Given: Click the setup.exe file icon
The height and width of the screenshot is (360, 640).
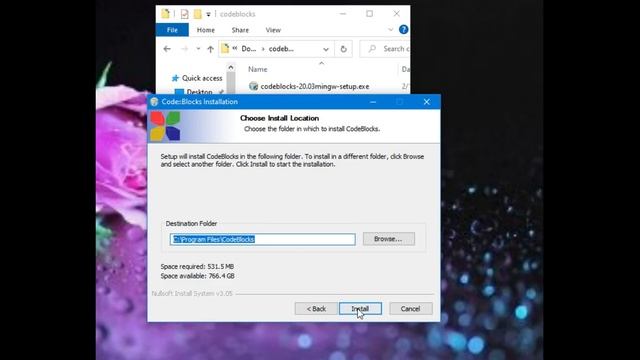Looking at the screenshot, I should [x=253, y=86].
